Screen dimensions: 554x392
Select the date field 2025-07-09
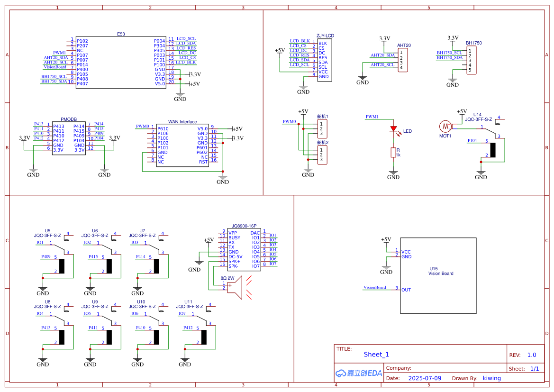[425, 378]
